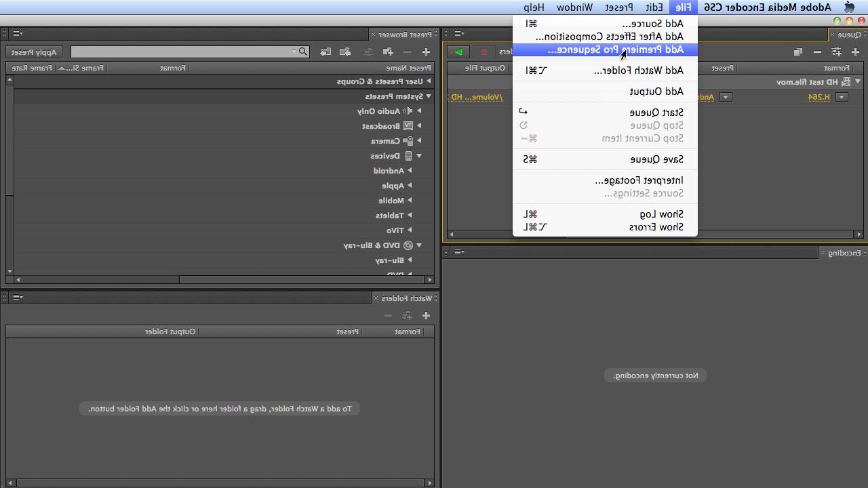Expand the Audio Only category
Screen dimensions: 868x488
coord(419,111)
